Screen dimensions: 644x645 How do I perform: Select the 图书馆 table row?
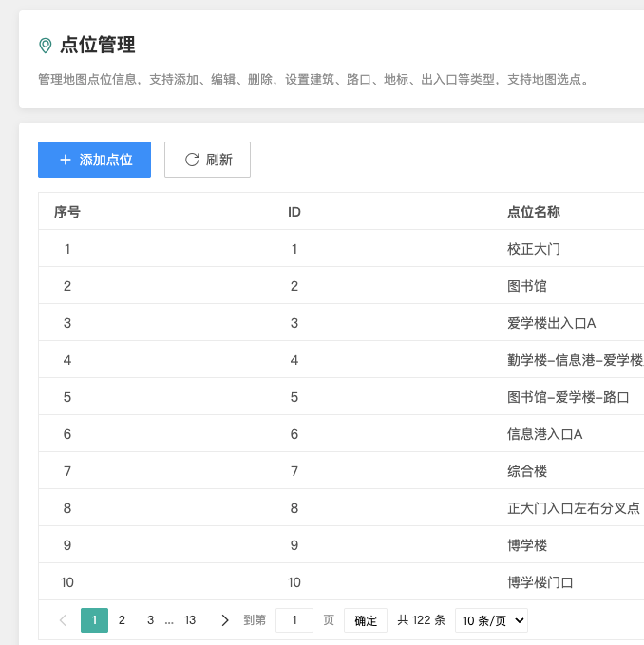coord(527,286)
